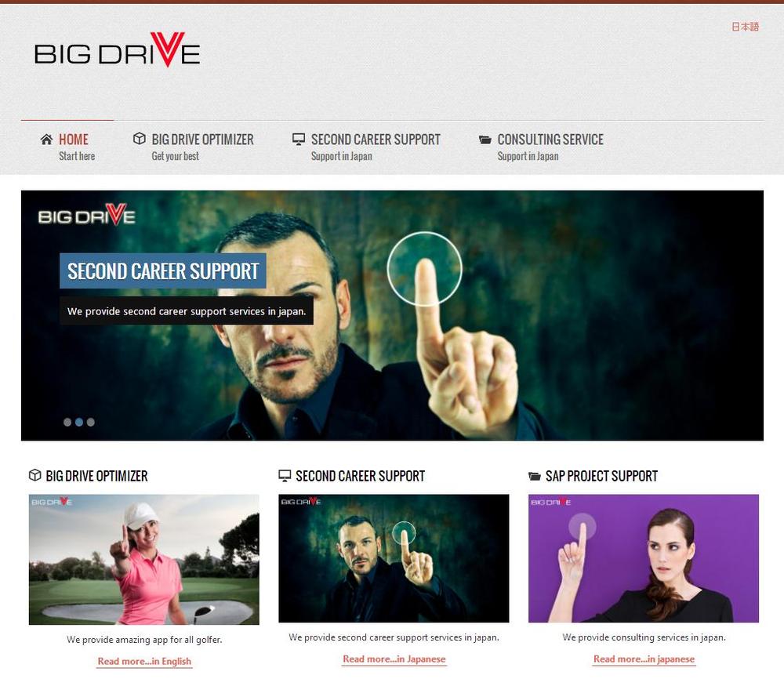Screen dimensions: 784x697
Task: Click Read more...in japanese under SAP Project Support
Action: (644, 659)
